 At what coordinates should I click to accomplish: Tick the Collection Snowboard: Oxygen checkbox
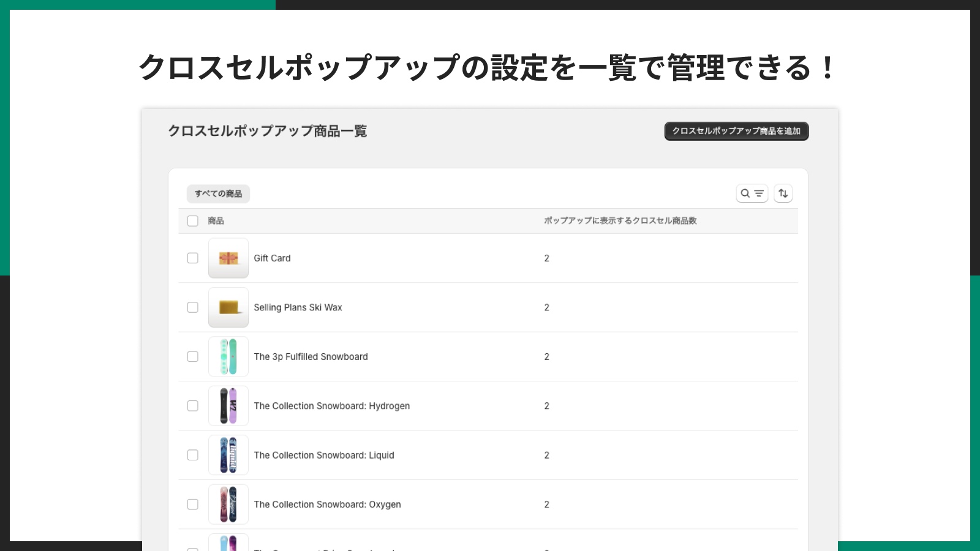point(193,504)
